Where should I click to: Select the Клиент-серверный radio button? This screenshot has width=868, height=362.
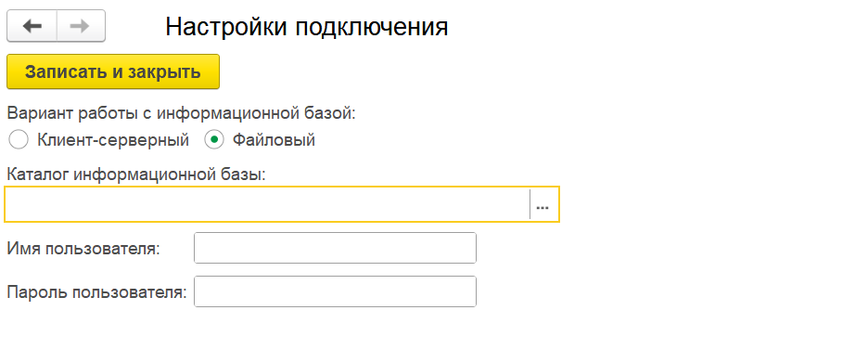19,140
